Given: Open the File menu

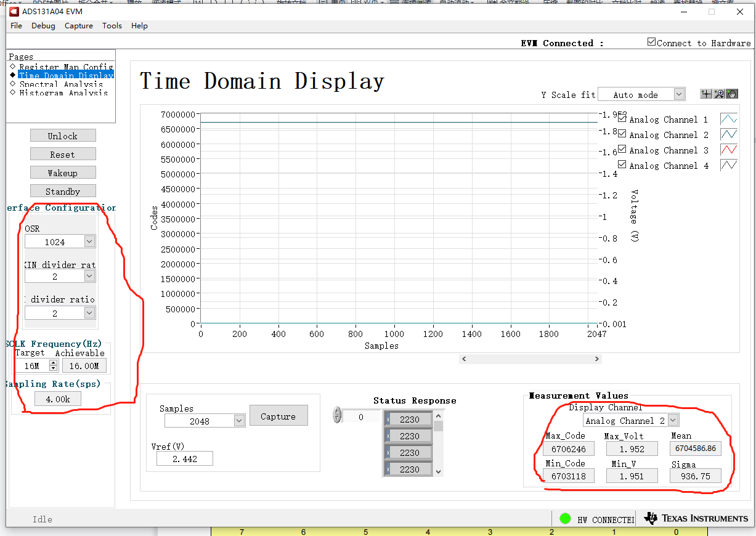Looking at the screenshot, I should (17, 25).
